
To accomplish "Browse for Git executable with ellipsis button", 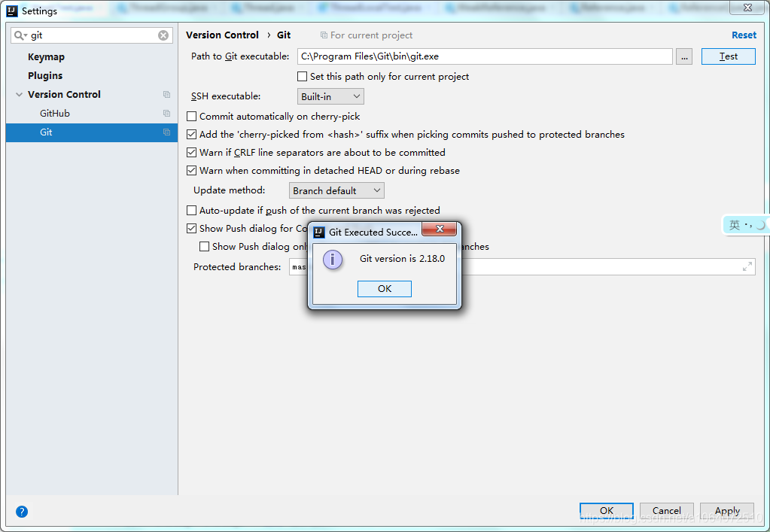I will tap(684, 56).
